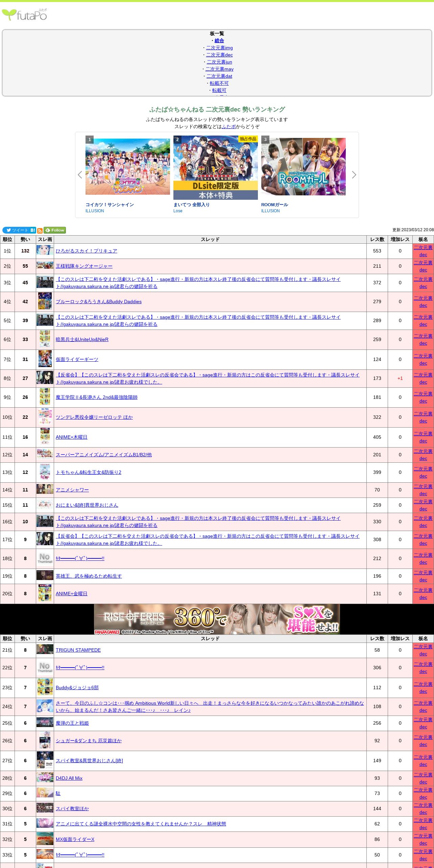The width and height of the screenshot is (434, 868).
Task: Open thread トモちゃん&転生王女&防振り2
Action: pos(89,472)
